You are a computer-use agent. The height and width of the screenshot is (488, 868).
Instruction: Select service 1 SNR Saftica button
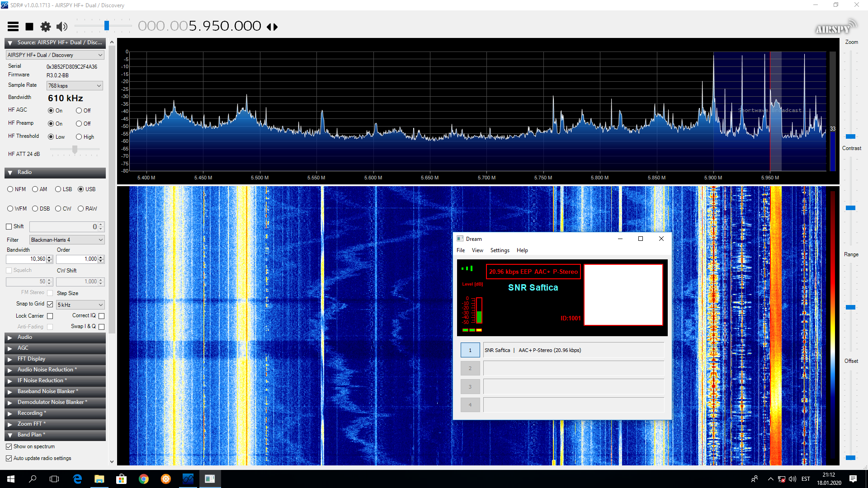click(x=470, y=350)
